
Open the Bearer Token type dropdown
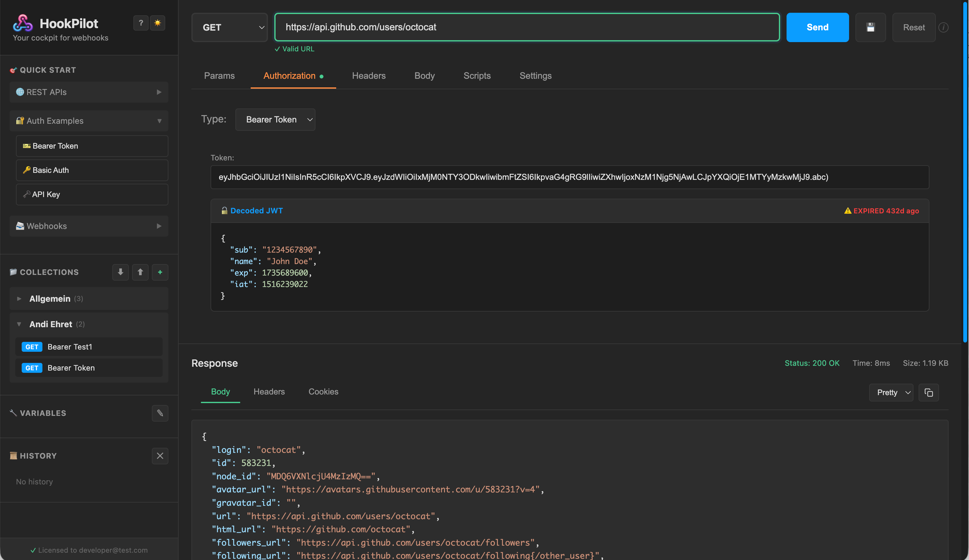tap(275, 120)
